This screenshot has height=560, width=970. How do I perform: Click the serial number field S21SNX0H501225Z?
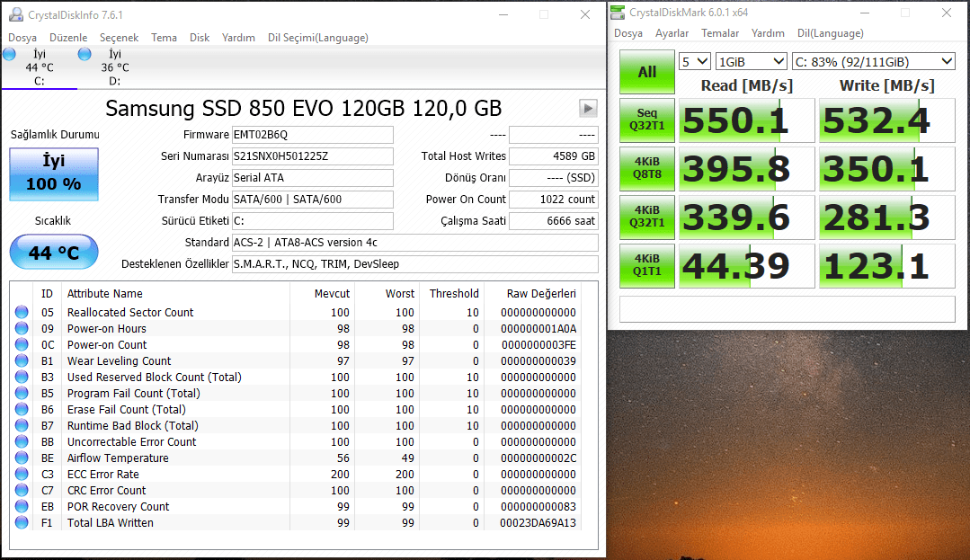(313, 156)
